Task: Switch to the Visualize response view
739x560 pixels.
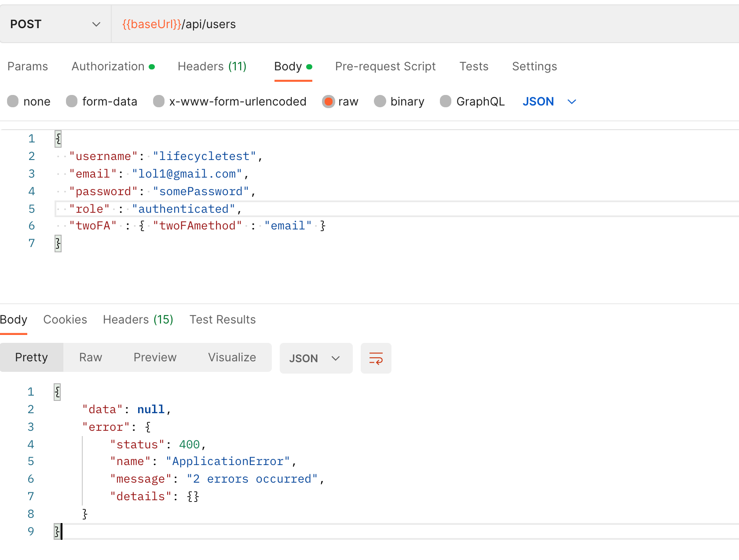Action: click(x=232, y=357)
